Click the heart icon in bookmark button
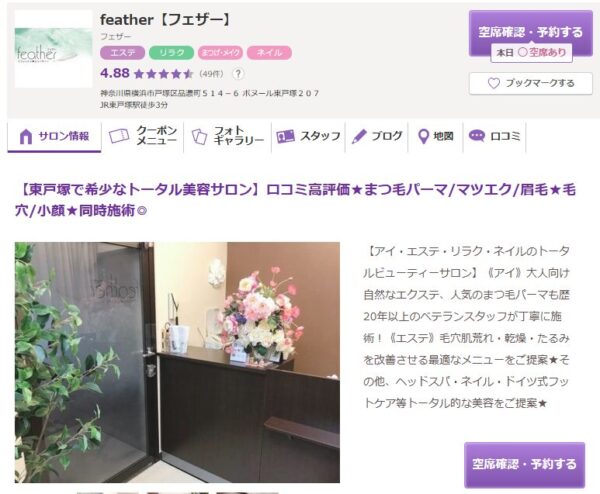Viewport: 600px width, 494px height. point(494,83)
